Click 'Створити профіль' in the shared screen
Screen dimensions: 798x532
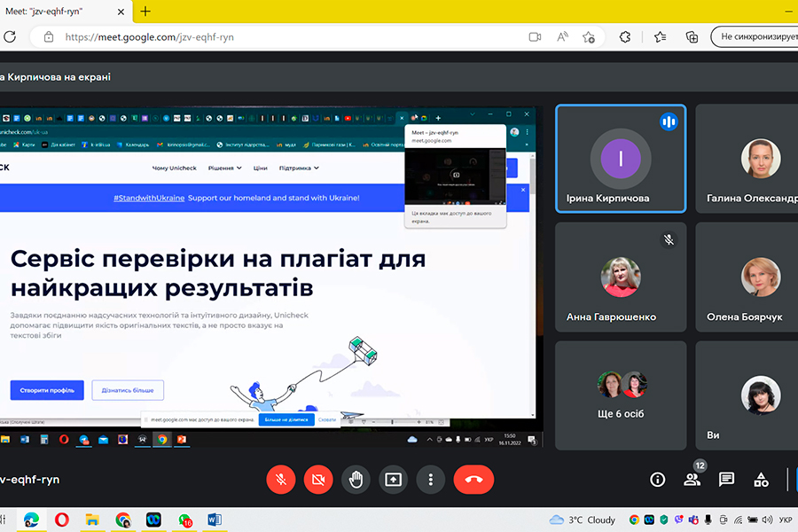tap(47, 390)
